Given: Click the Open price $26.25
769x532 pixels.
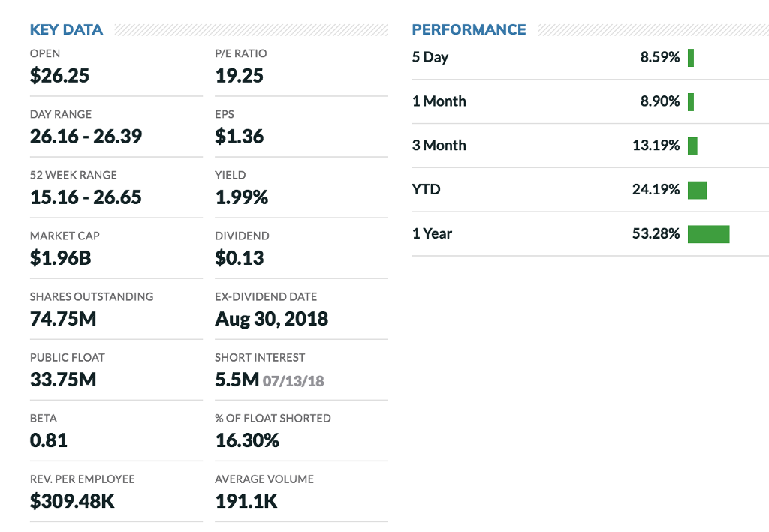Looking at the screenshot, I should 59,76.
